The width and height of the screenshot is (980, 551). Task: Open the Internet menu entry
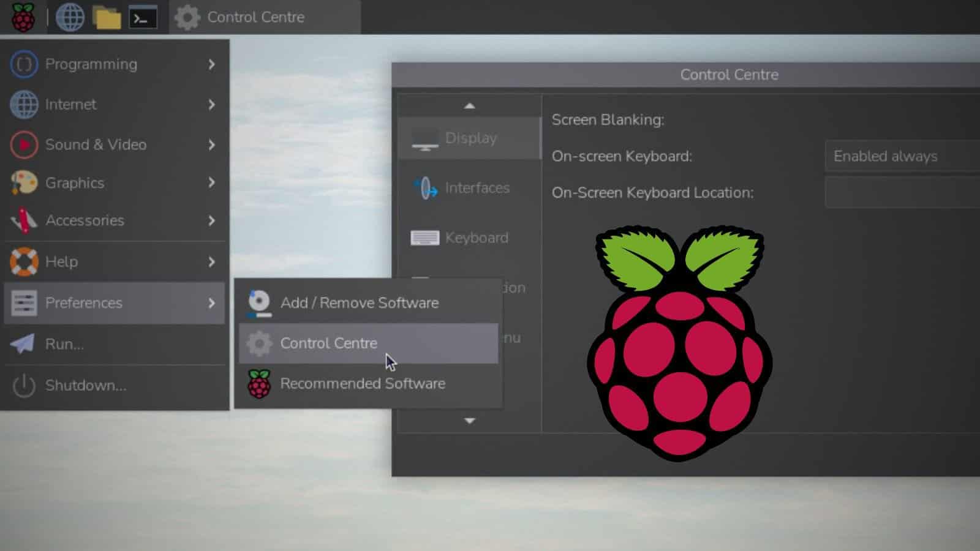click(x=115, y=105)
